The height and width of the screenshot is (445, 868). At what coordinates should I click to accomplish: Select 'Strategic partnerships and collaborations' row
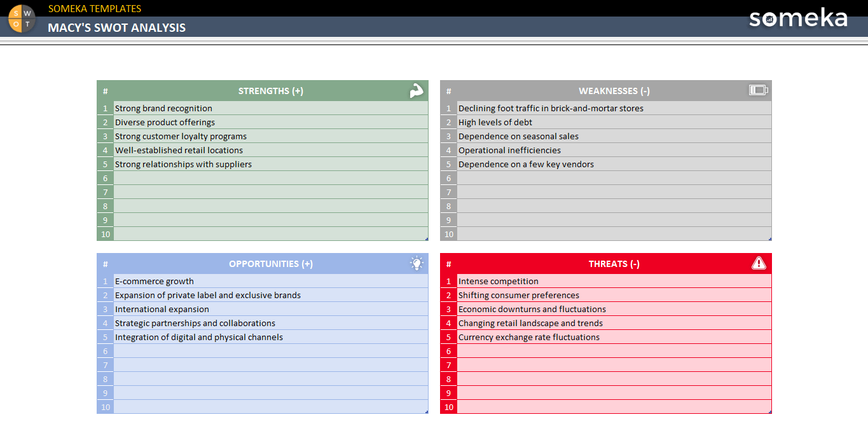(x=271, y=323)
